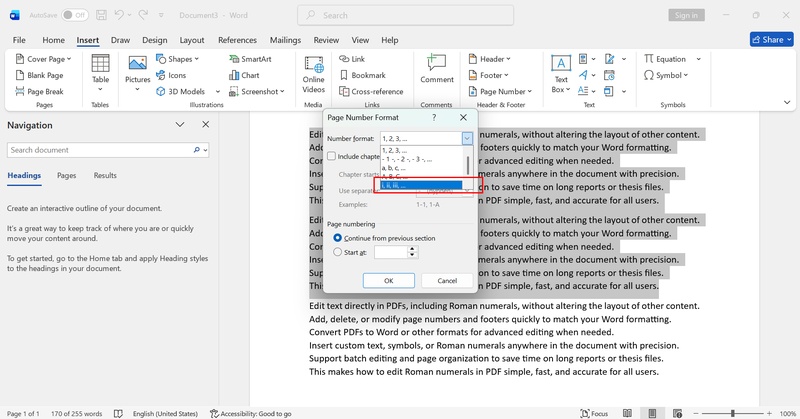This screenshot has height=419, width=800.
Task: Toggle the AutoSave switch
Action: [75, 15]
